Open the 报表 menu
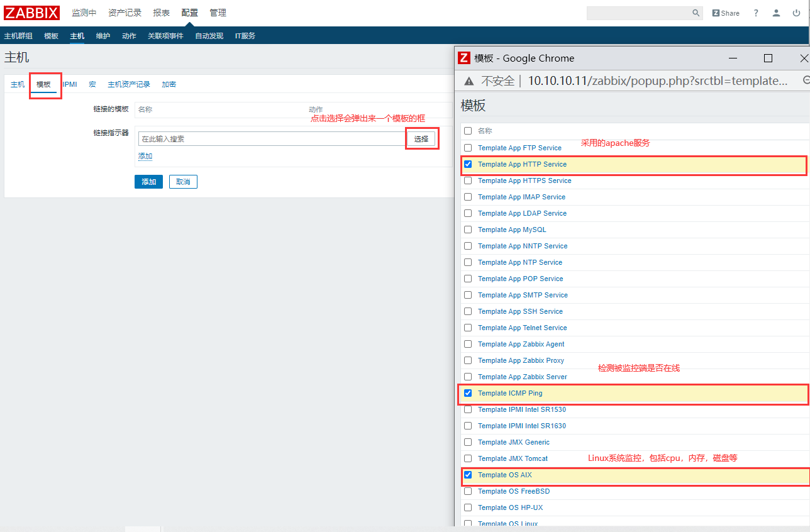Viewport: 810px width, 532px height. tap(162, 13)
